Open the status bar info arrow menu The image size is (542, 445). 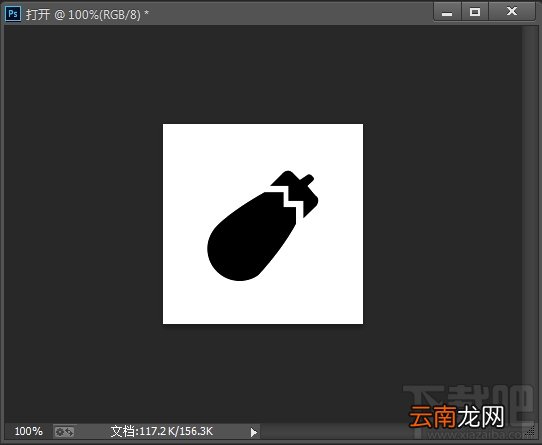(254, 432)
